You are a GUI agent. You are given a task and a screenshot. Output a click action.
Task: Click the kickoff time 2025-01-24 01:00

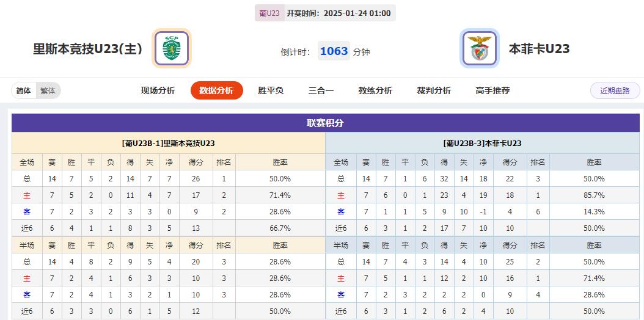tap(357, 13)
